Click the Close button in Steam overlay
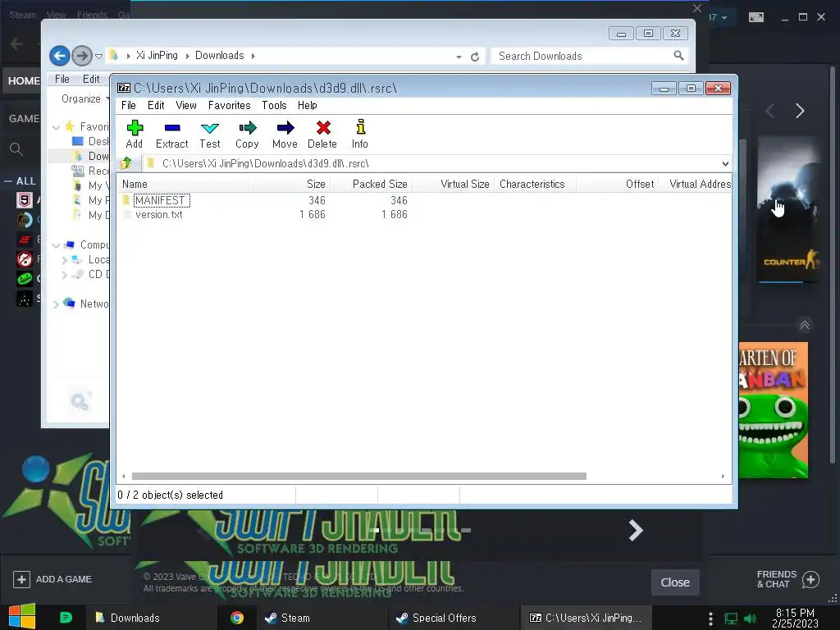Screen dimensions: 840x630 [675, 582]
